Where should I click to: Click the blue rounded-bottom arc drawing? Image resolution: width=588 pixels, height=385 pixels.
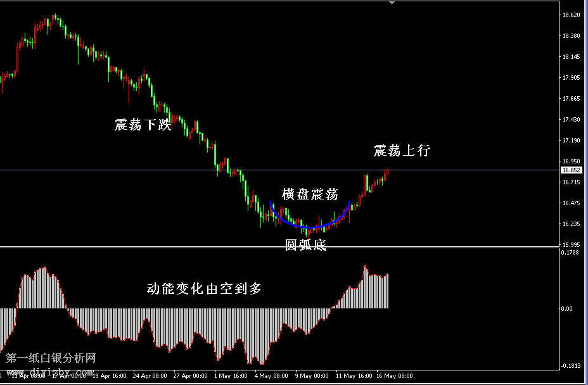pos(309,225)
